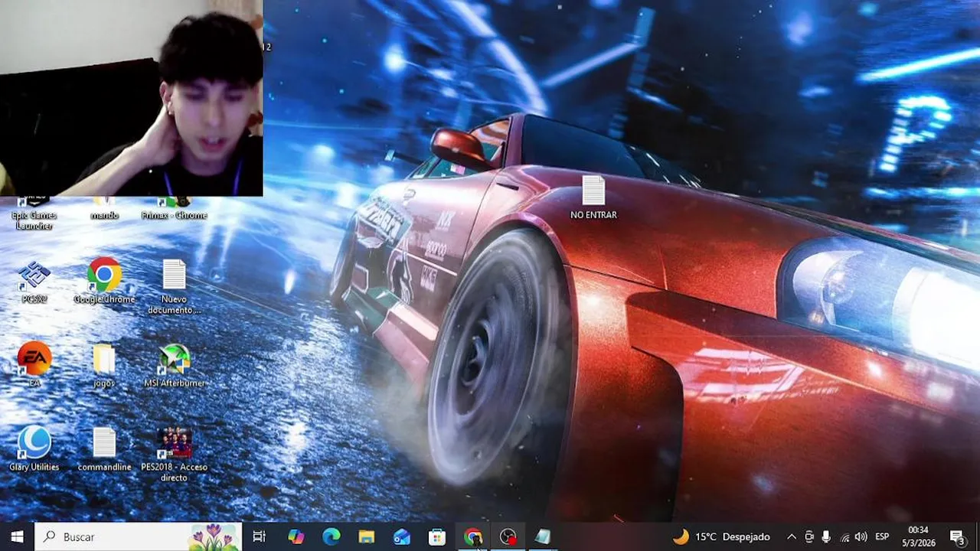This screenshot has height=551, width=980.
Task: Open Task View from the taskbar
Action: point(259,536)
